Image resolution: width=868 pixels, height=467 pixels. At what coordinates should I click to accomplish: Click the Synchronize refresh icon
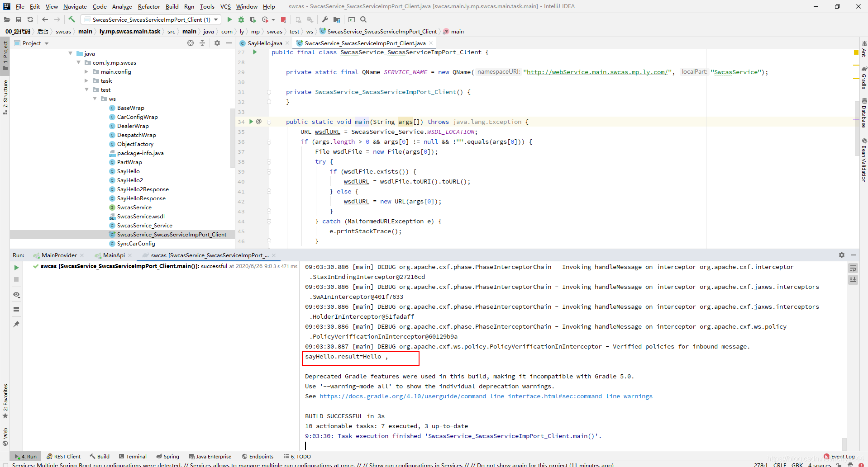pyautogui.click(x=30, y=19)
